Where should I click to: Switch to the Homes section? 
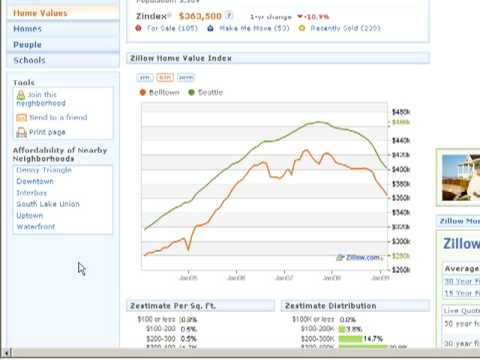tap(63, 29)
